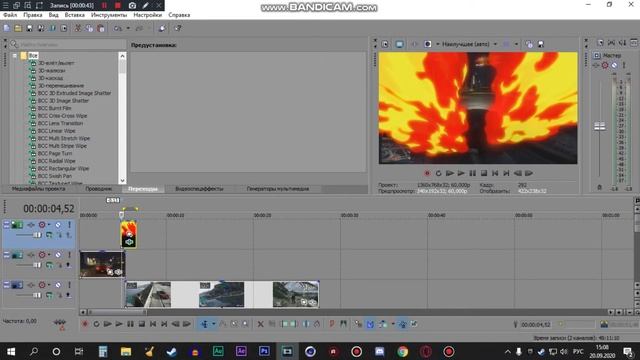640x360 pixels.
Task: Switch to the Видеоспецэффекты tab
Action: point(199,189)
